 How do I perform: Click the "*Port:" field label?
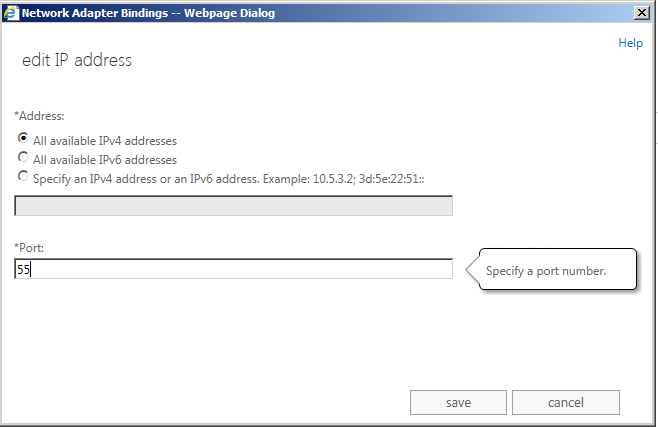[29, 246]
